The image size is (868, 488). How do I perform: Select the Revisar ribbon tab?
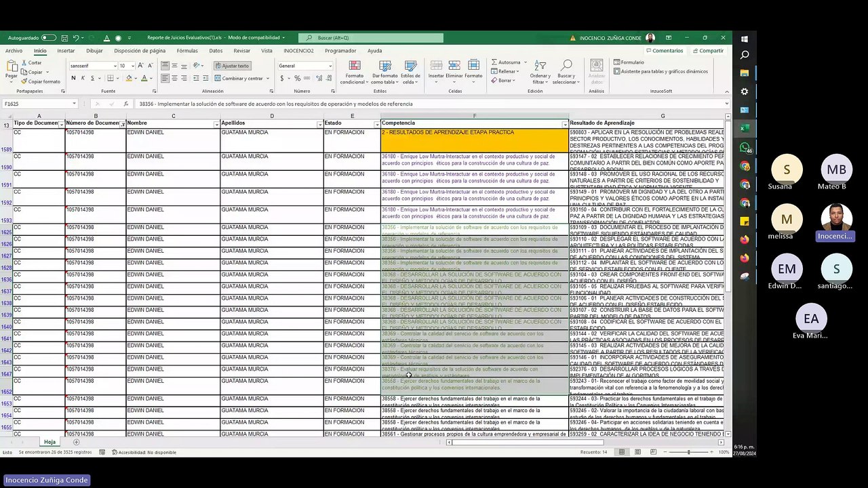pos(241,51)
